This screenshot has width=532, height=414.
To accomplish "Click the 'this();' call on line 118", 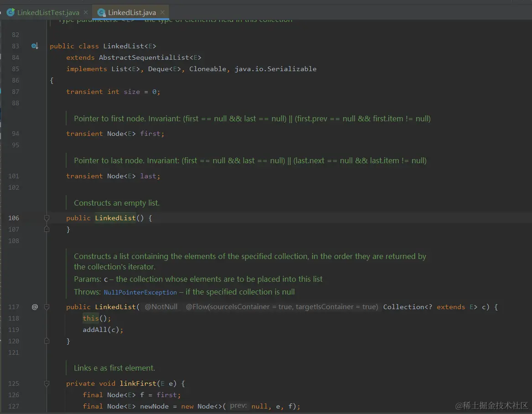I will (x=96, y=318).
